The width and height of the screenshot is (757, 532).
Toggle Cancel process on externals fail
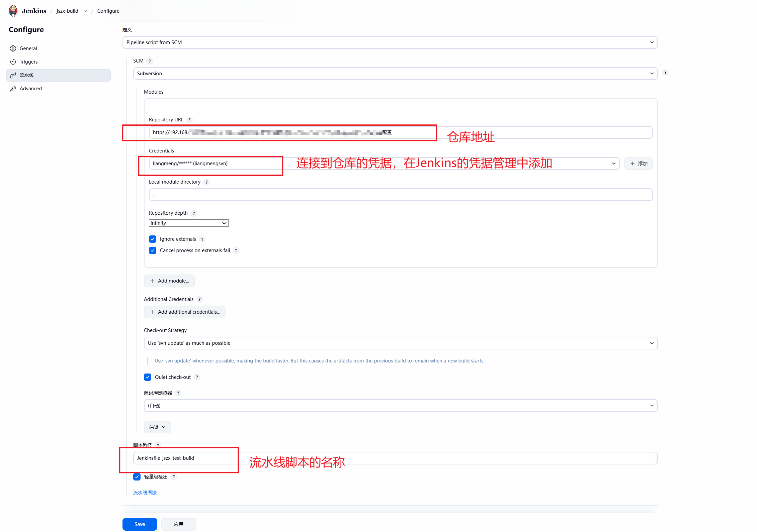(153, 250)
